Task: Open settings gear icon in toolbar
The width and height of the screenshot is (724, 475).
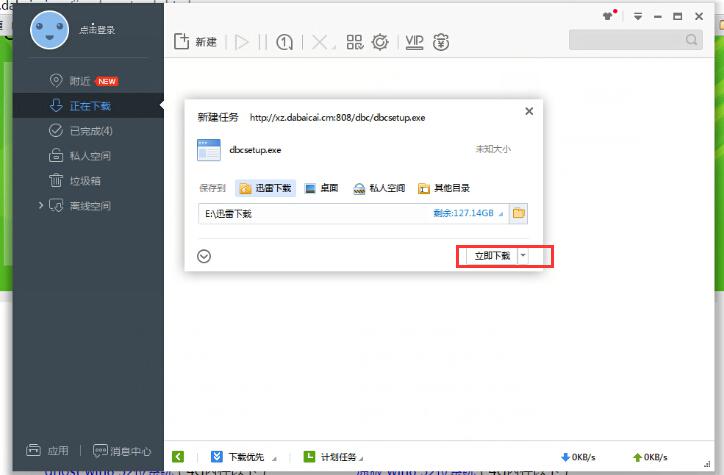Action: click(x=380, y=42)
